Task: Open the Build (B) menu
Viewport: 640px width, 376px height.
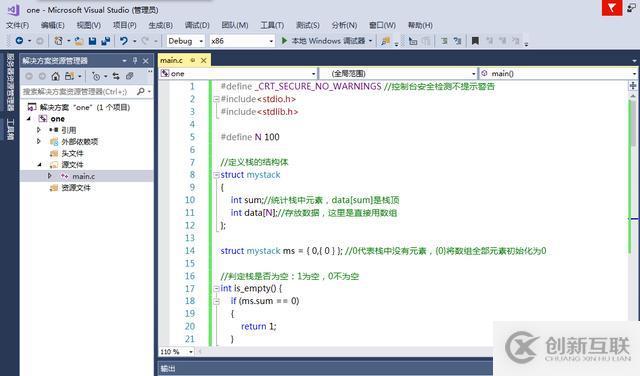Action: pos(160,25)
